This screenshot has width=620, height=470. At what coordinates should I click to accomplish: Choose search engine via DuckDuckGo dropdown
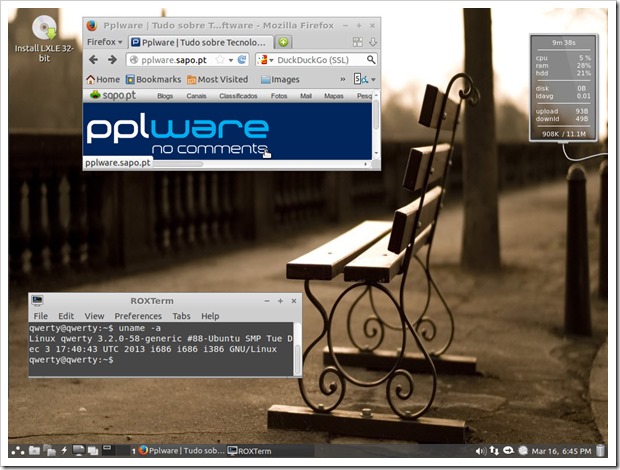pyautogui.click(x=265, y=60)
